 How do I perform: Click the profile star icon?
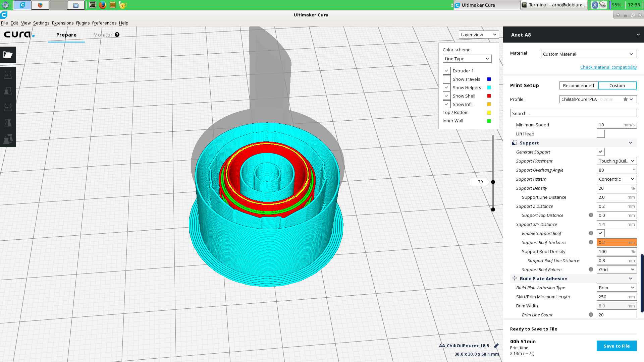[x=626, y=99]
